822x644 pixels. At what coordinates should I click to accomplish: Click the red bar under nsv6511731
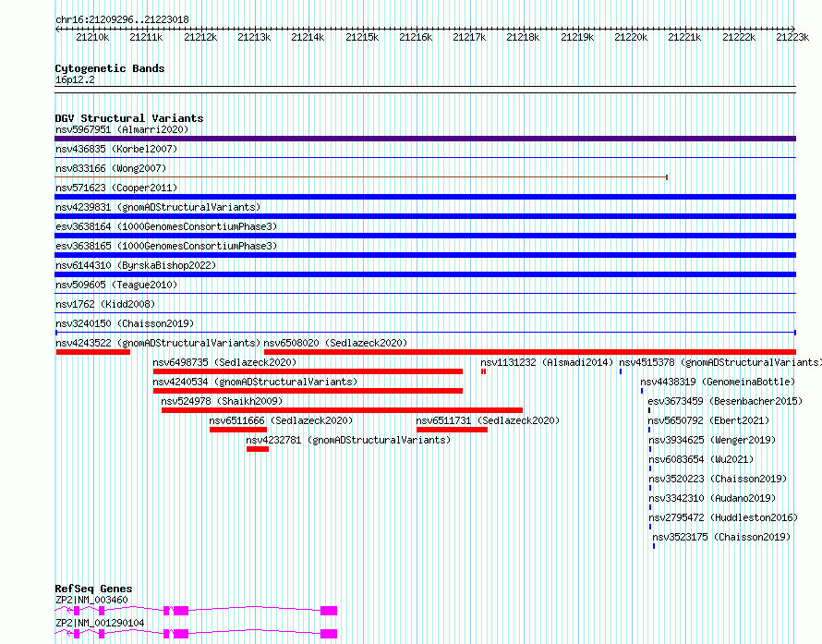point(452,430)
